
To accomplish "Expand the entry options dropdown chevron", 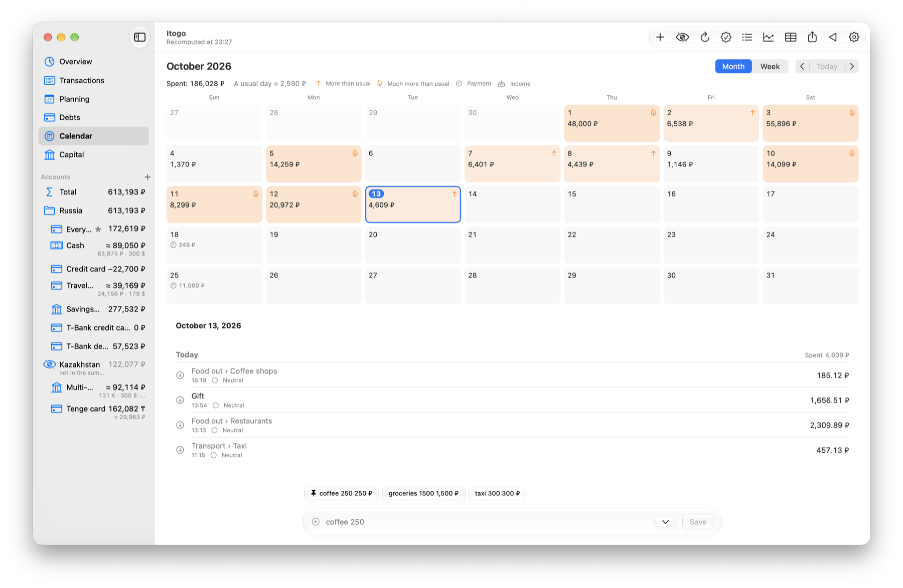I will 665,522.
